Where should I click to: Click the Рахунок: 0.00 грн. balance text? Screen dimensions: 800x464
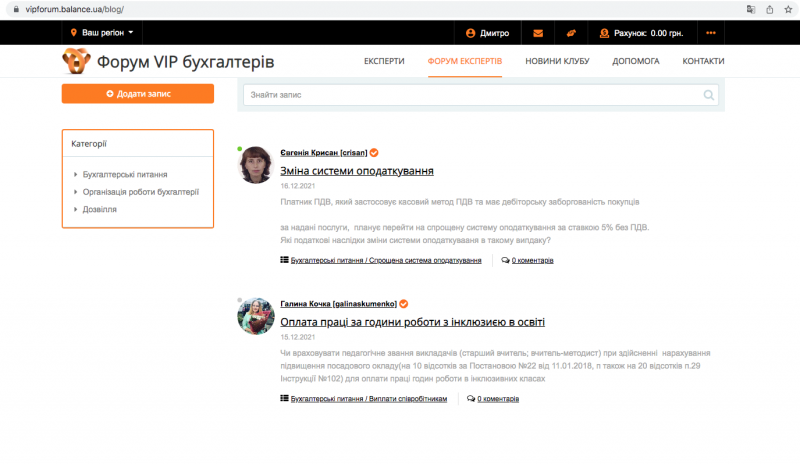point(648,33)
